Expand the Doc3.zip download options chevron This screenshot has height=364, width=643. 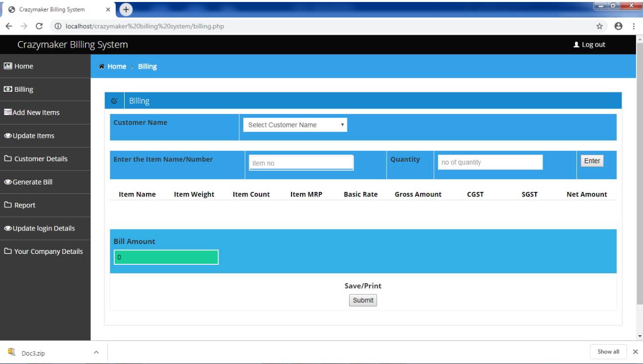(96, 353)
